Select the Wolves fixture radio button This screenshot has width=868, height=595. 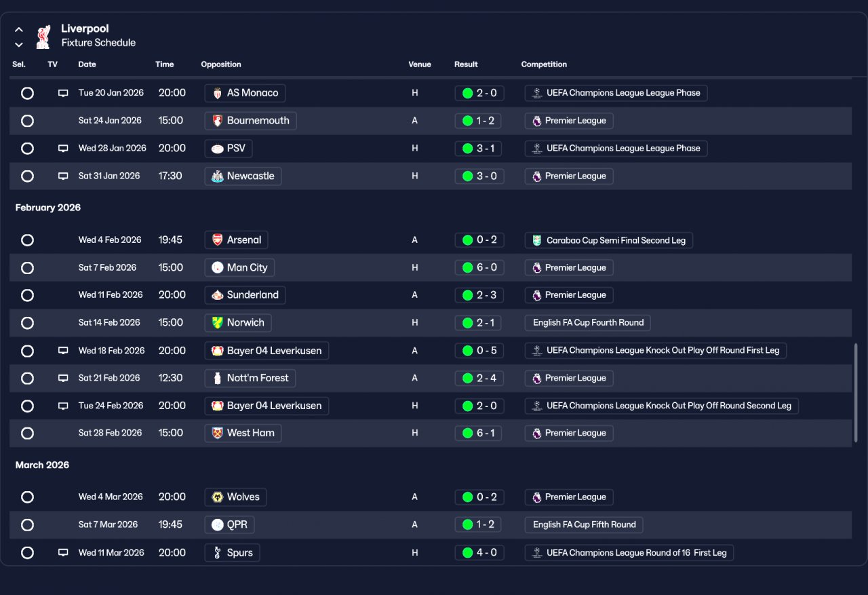(27, 497)
